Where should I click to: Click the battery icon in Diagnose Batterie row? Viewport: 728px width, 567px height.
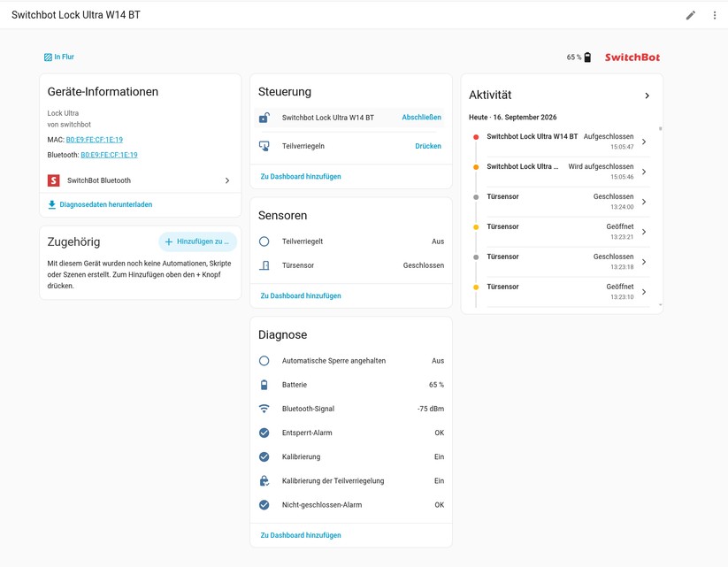click(264, 385)
